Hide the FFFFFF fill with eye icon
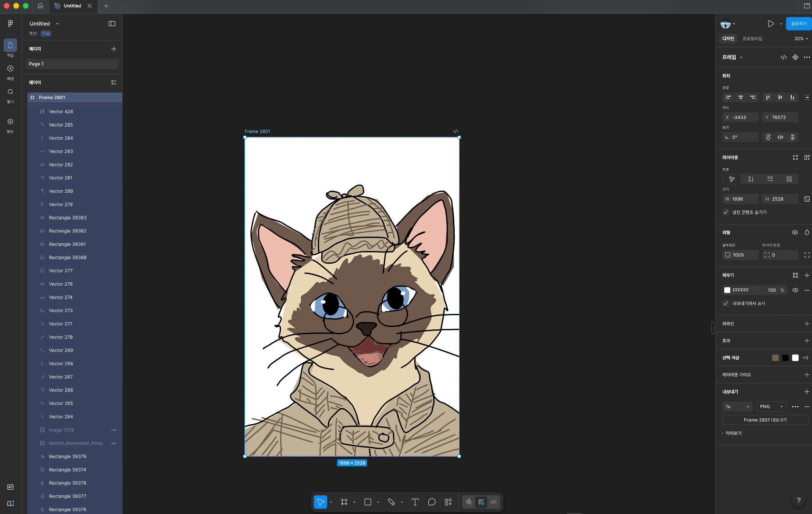 [x=795, y=290]
